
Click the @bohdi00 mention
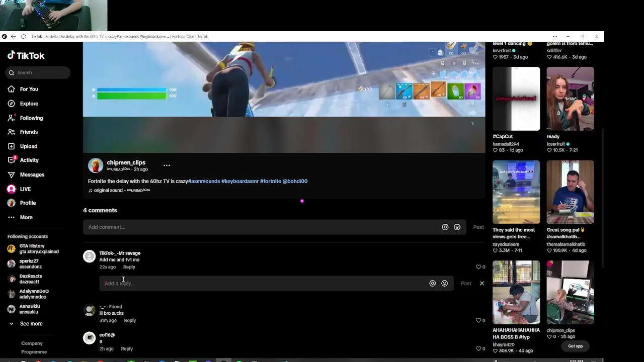pyautogui.click(x=295, y=181)
